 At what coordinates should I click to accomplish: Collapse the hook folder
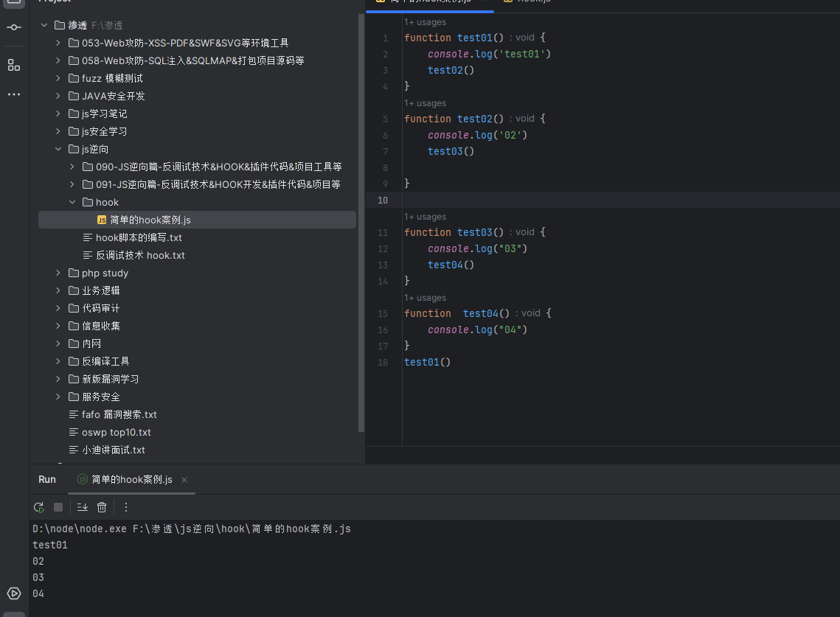pos(72,202)
